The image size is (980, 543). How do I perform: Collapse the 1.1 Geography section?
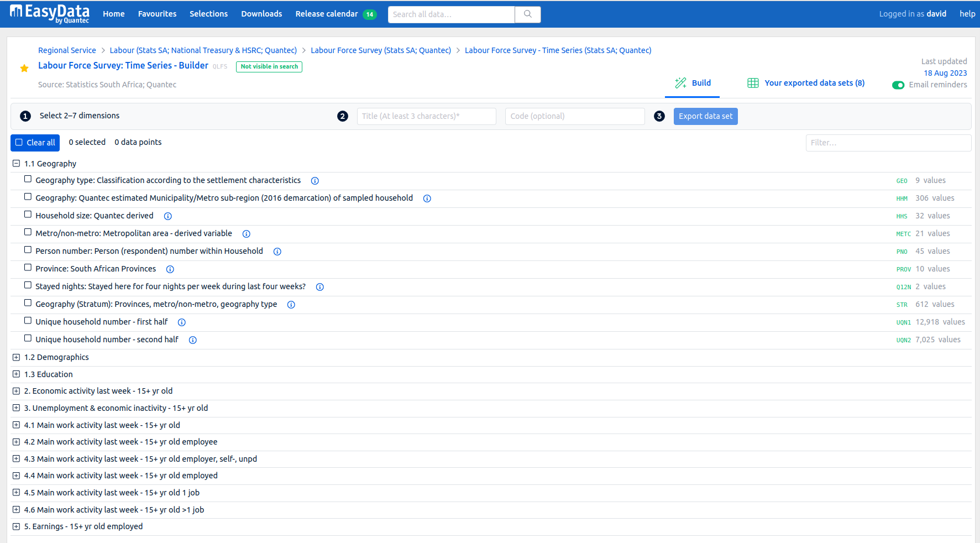(17, 164)
